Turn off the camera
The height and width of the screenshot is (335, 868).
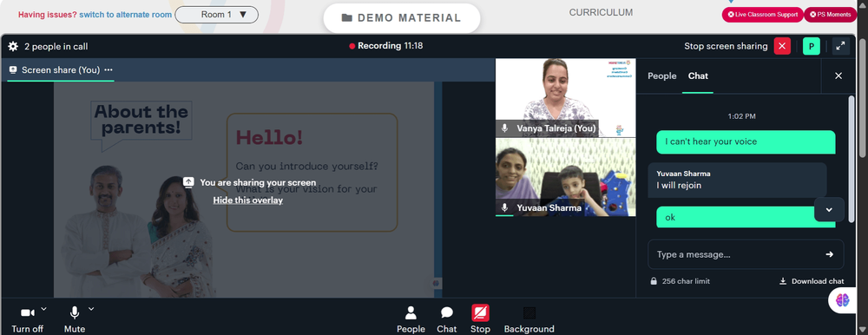[x=27, y=319]
